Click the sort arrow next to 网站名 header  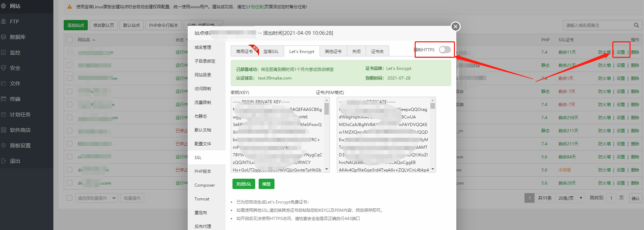point(94,40)
